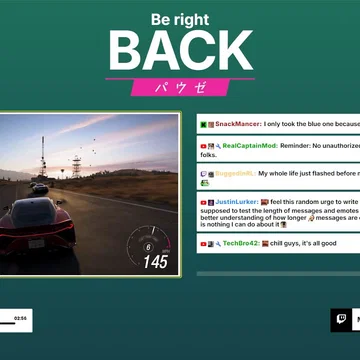
Task: Click the emote after 'can do about it'
Action: point(283,225)
